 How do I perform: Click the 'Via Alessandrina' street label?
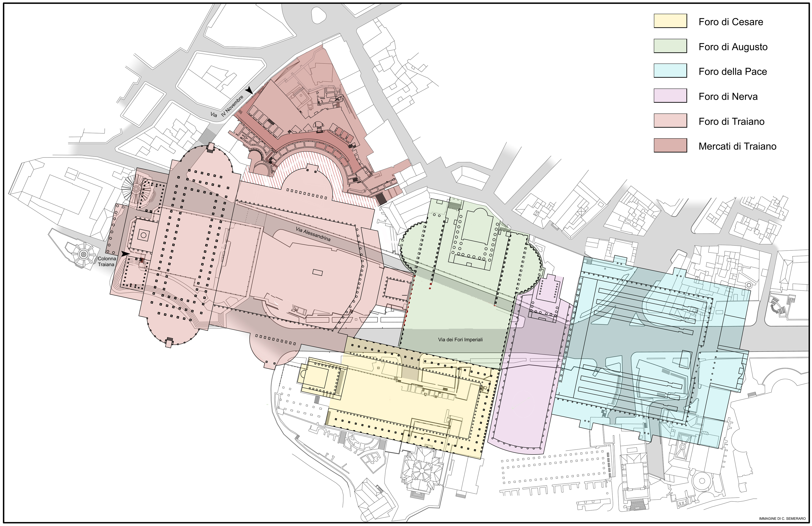pyautogui.click(x=313, y=235)
